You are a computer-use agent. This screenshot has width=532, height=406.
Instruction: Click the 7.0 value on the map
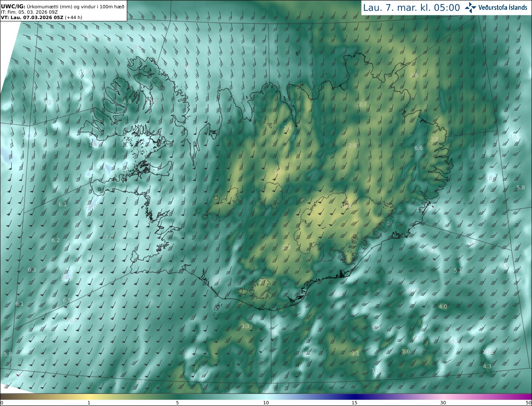click(x=109, y=237)
